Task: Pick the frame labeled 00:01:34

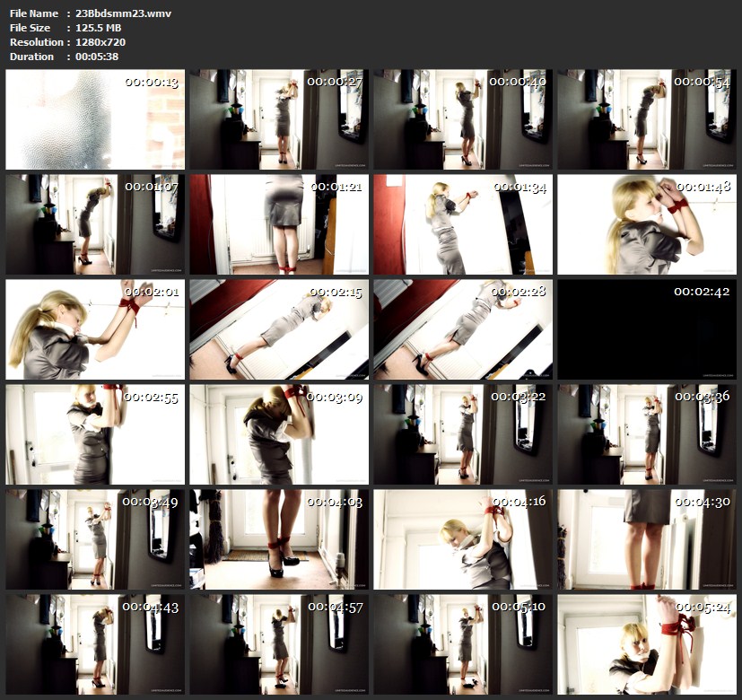Action: (x=463, y=224)
